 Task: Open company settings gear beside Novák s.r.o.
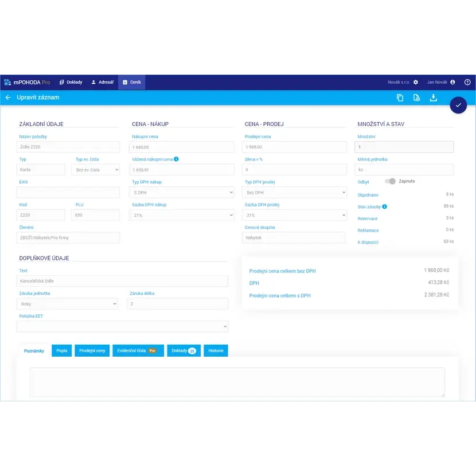(x=416, y=82)
